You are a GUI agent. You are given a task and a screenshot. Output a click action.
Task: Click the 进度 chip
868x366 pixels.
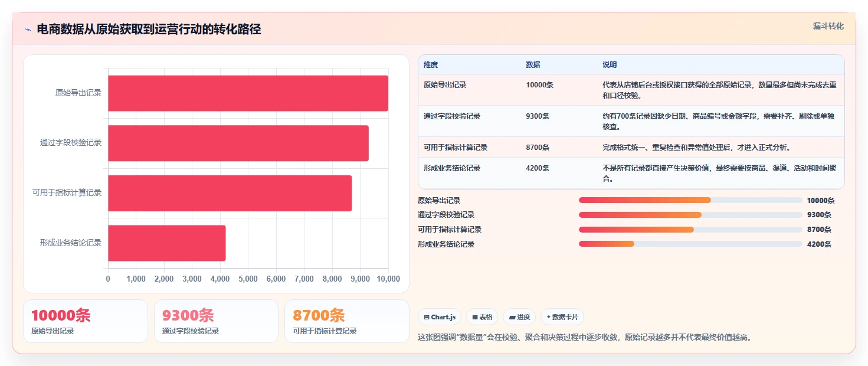pos(519,317)
